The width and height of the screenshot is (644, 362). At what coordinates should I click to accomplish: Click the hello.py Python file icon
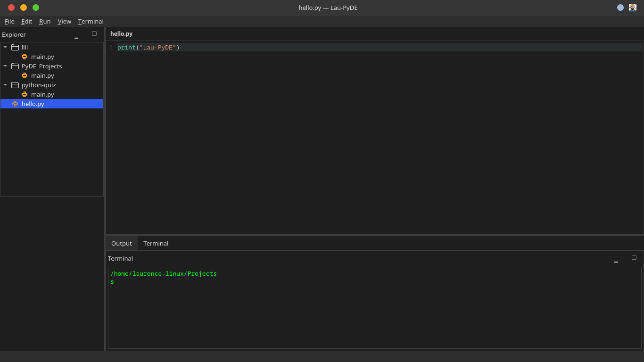point(15,104)
